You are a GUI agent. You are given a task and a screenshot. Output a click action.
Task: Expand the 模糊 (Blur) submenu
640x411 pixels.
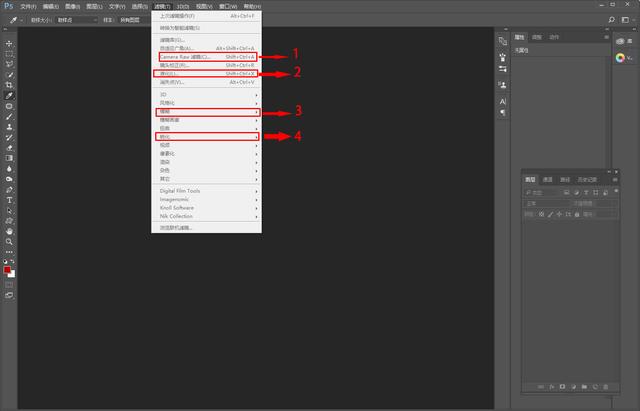pyautogui.click(x=207, y=112)
